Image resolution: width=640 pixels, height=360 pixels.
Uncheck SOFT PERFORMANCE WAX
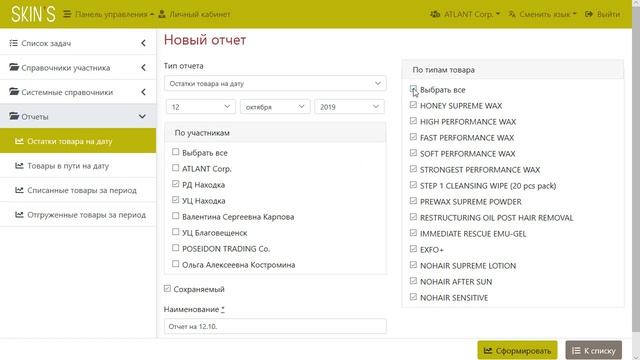coord(413,153)
